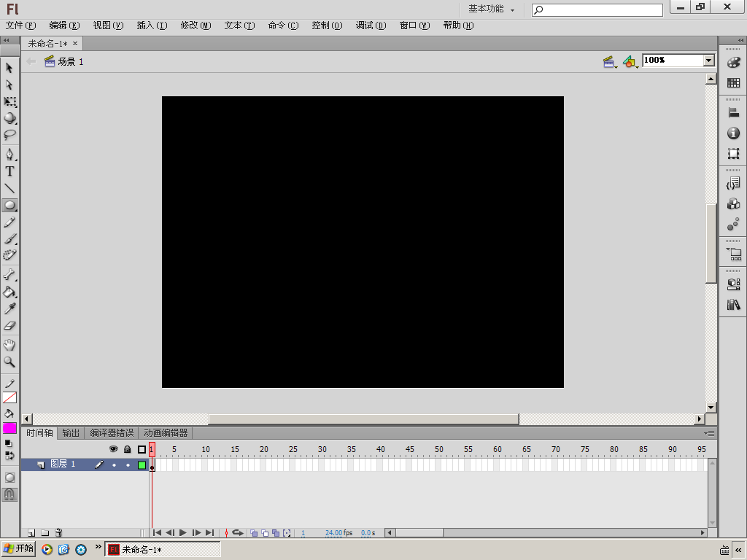Screen dimensions: 747x560
Task: Click the Delete layer trash icon
Action: coord(58,533)
